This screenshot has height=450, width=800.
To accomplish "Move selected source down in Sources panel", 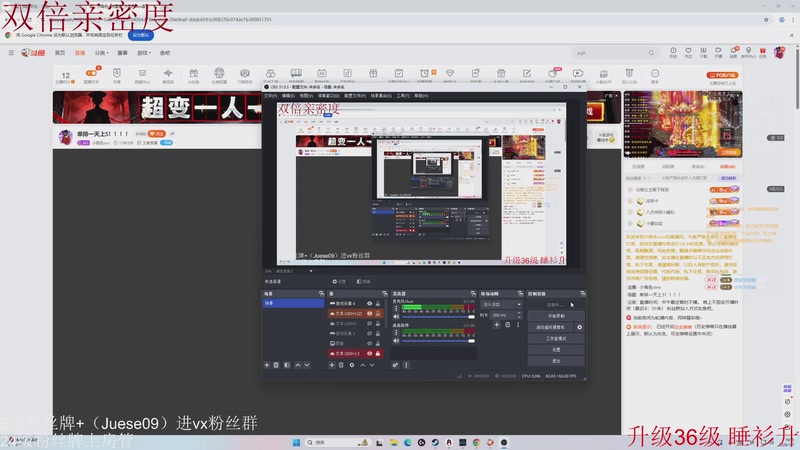I will coord(372,365).
